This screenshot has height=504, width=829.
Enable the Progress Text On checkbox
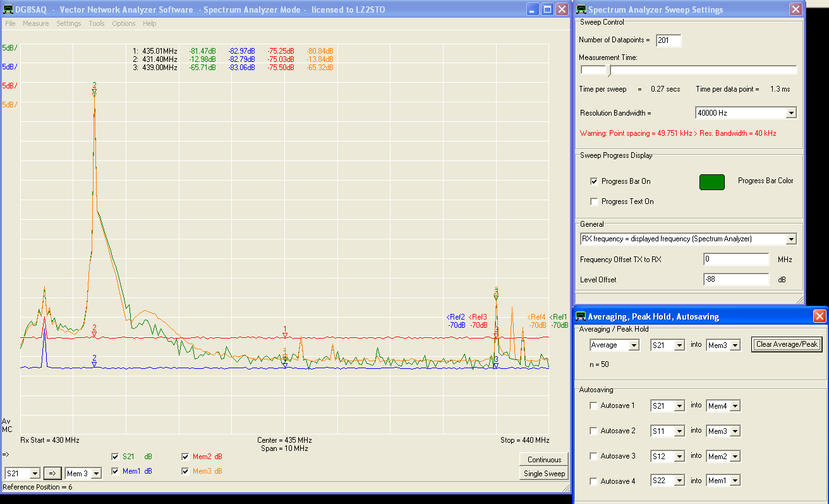point(594,201)
